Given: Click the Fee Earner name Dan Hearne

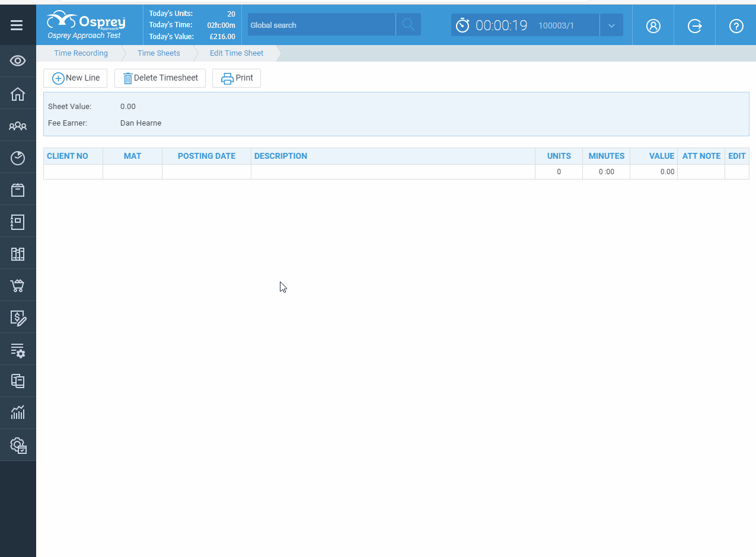Looking at the screenshot, I should pos(141,123).
